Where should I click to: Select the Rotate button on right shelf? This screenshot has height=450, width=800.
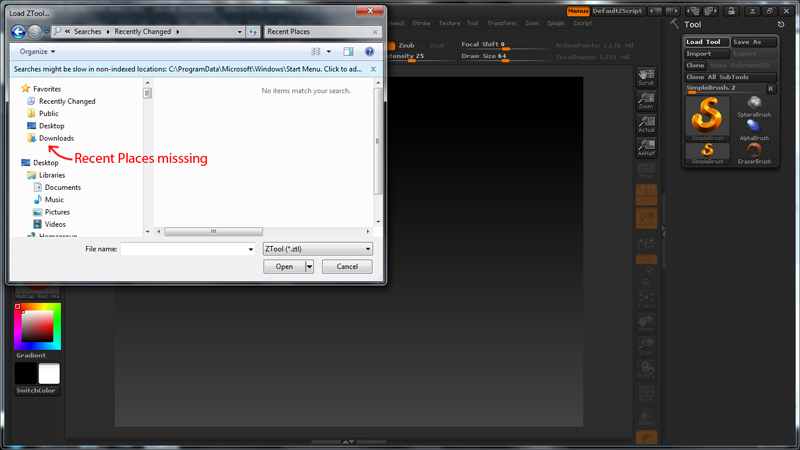[646, 370]
